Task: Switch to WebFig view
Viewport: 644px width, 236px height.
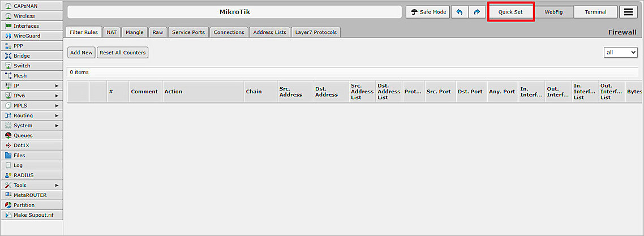Action: (553, 12)
